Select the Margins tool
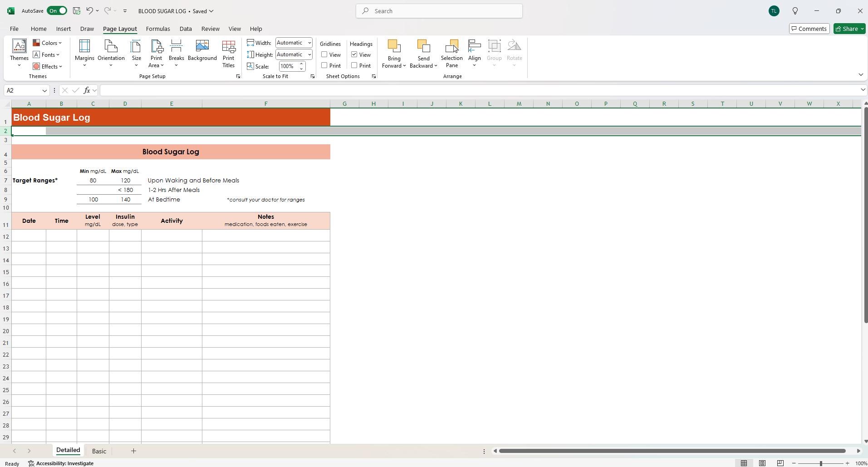 (84, 53)
